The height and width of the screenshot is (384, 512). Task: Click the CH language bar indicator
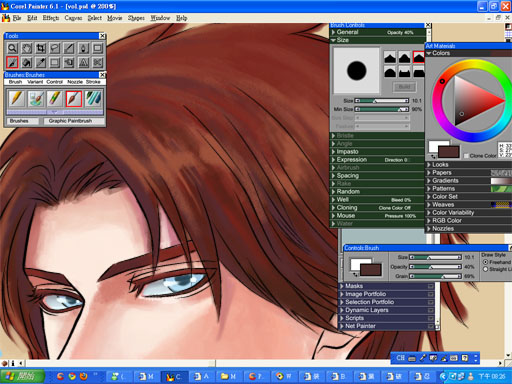coord(401,358)
